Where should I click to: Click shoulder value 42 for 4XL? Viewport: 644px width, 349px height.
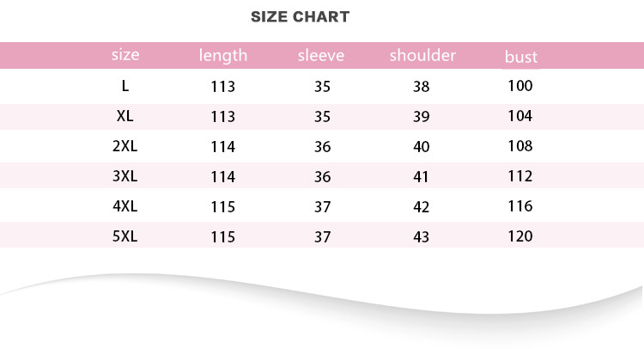421,206
